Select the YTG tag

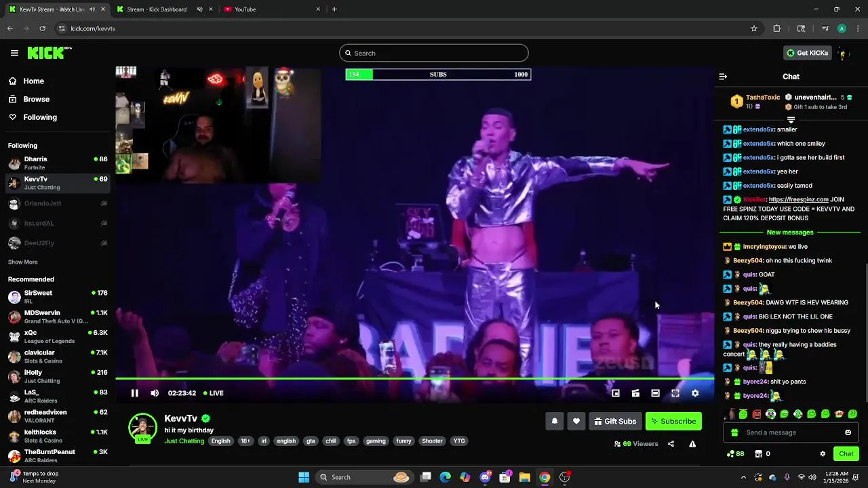459,441
